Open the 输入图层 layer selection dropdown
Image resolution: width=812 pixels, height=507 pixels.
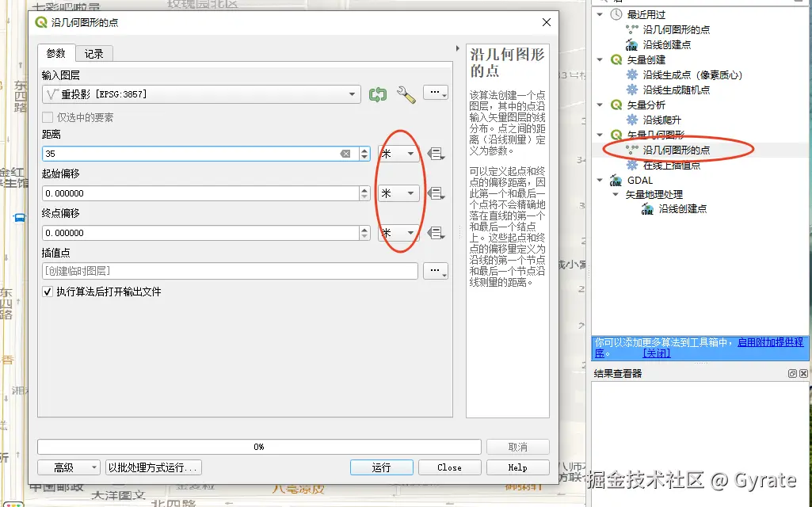pyautogui.click(x=353, y=93)
